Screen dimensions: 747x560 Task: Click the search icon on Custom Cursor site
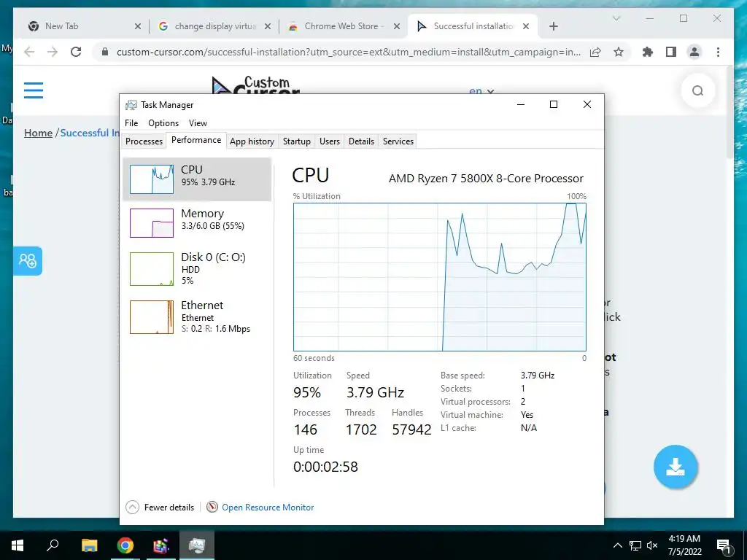pos(697,90)
